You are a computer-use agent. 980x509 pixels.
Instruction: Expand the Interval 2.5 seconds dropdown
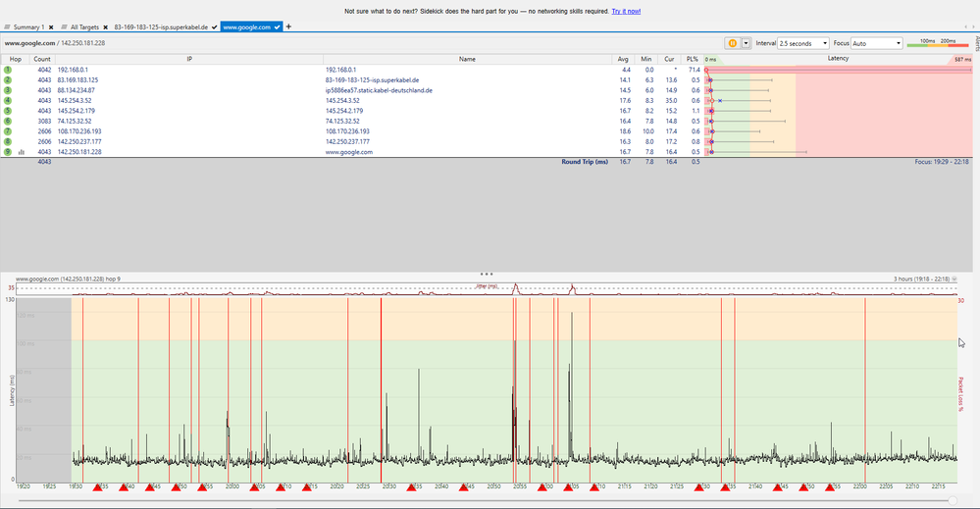click(x=802, y=43)
